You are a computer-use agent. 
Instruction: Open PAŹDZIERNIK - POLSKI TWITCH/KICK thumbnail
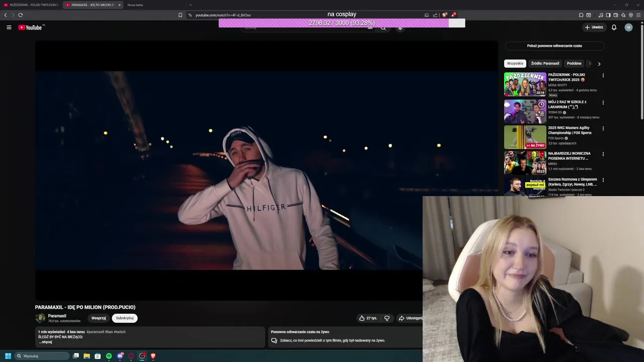tap(525, 84)
